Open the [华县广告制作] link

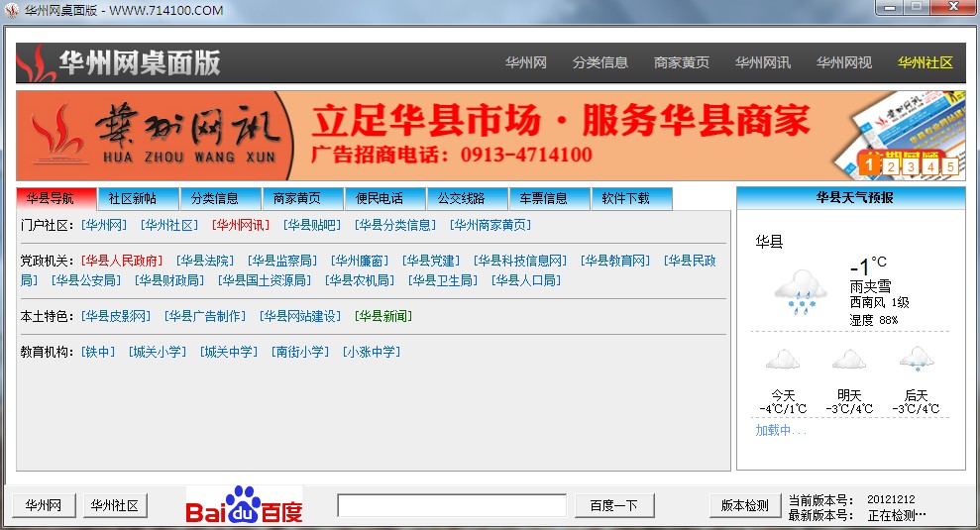[x=205, y=316]
